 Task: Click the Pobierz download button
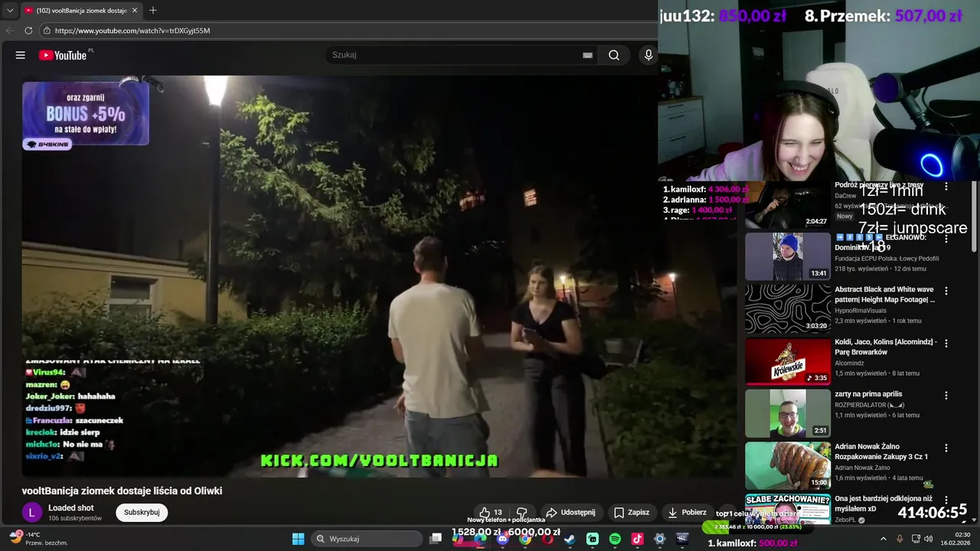point(687,513)
